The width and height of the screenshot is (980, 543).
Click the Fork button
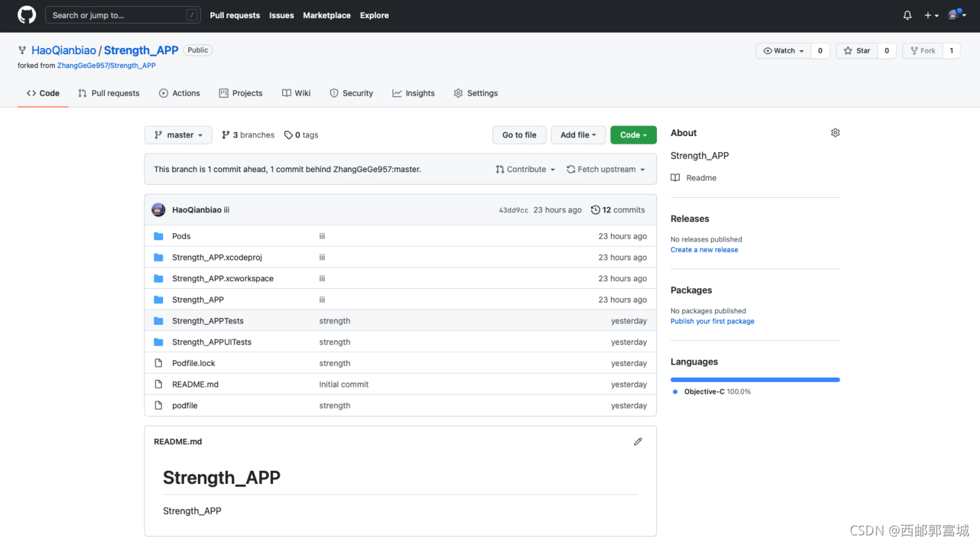[922, 51]
